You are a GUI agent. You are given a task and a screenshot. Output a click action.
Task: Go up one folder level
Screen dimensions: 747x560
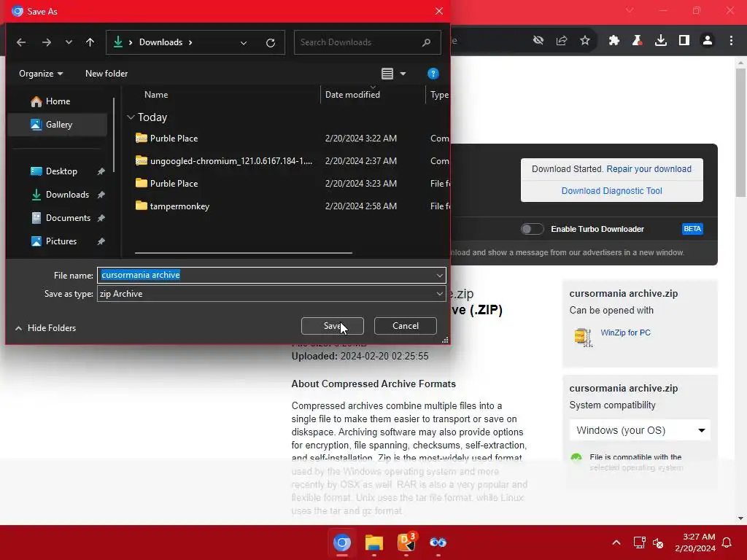pos(90,42)
